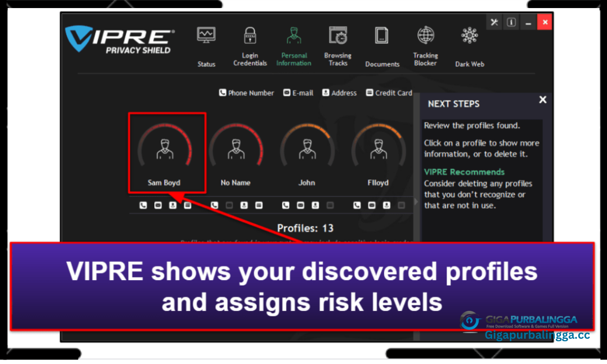This screenshot has width=607, height=364.
Task: Click the Address legend item
Action: click(x=339, y=93)
